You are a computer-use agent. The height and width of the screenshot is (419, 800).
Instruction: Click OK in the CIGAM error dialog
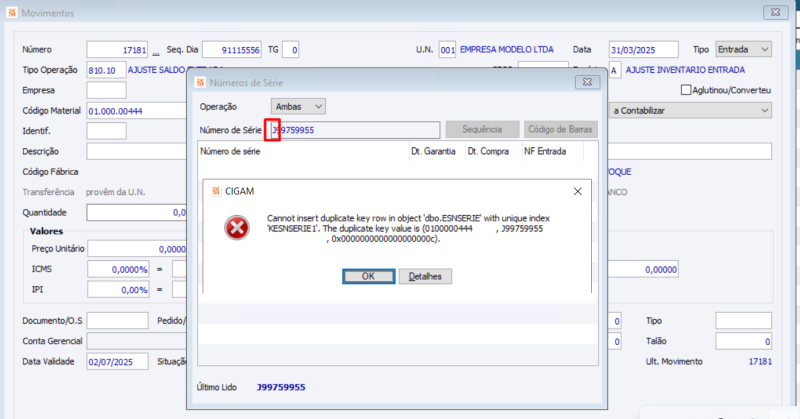[368, 276]
